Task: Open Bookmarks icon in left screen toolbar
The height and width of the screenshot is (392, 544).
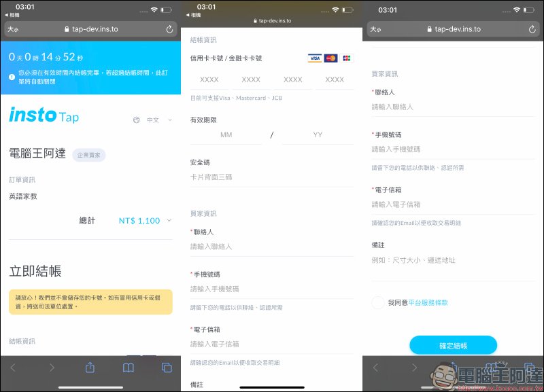Action: coord(129,368)
